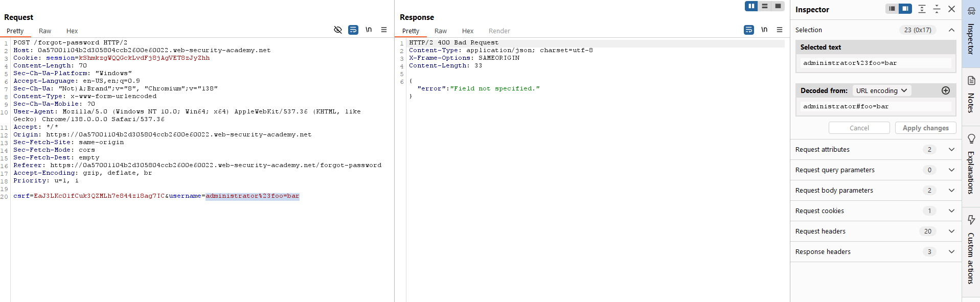Toggle the hidden-items eye icon in Request
980x302 pixels.
(337, 30)
